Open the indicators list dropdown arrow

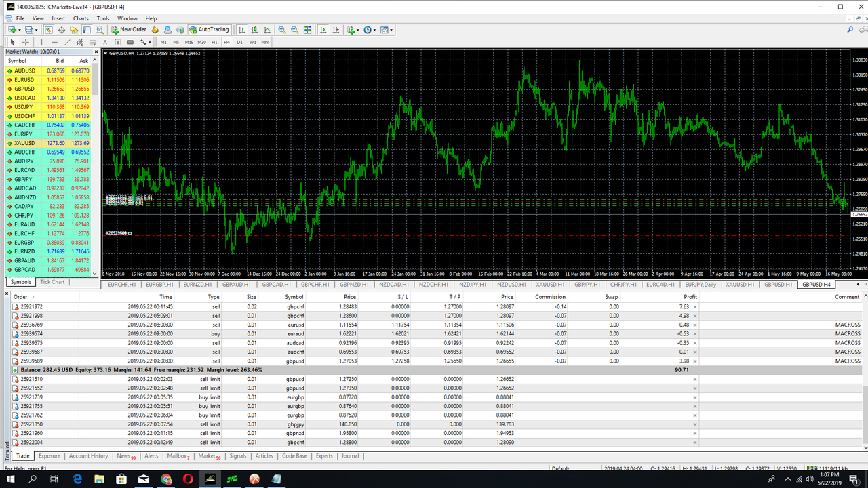point(358,30)
